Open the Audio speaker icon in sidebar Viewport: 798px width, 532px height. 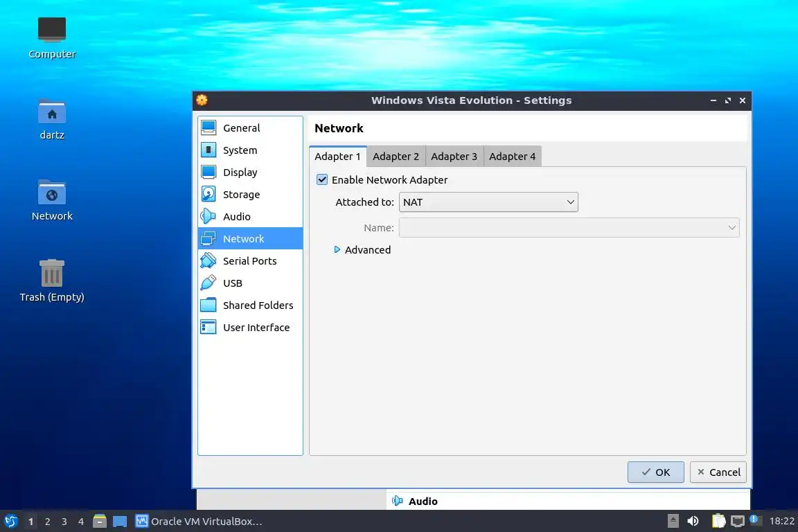pyautogui.click(x=208, y=216)
